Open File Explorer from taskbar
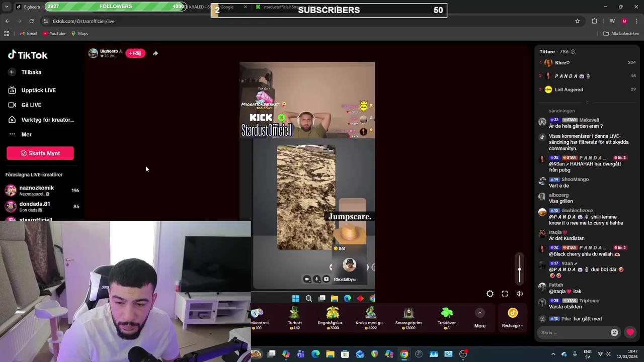The width and height of the screenshot is (644, 362). tap(330, 354)
